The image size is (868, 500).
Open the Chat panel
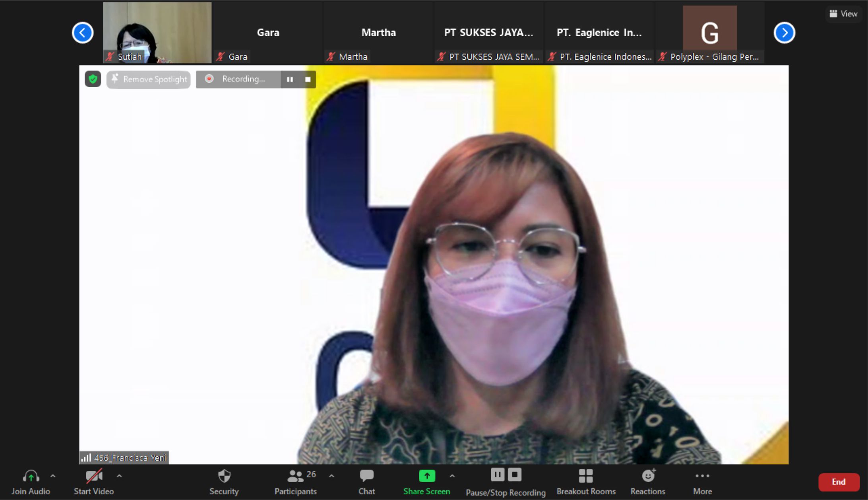366,482
